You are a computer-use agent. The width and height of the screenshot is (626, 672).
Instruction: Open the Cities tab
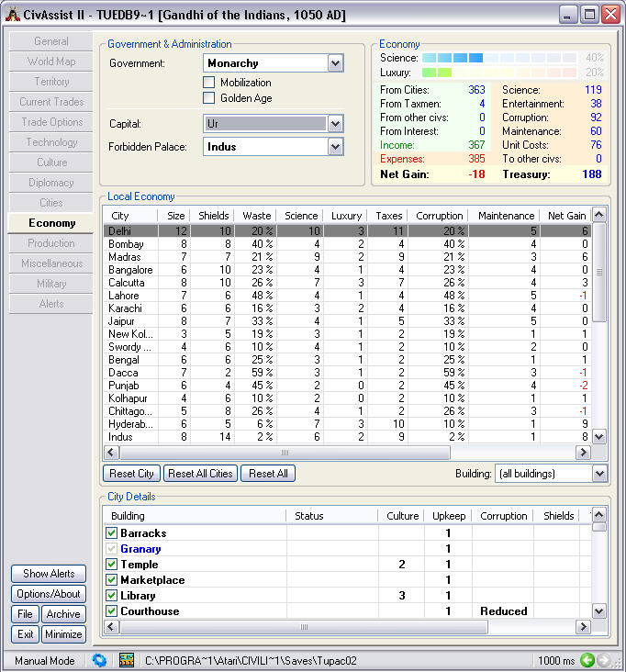point(51,203)
